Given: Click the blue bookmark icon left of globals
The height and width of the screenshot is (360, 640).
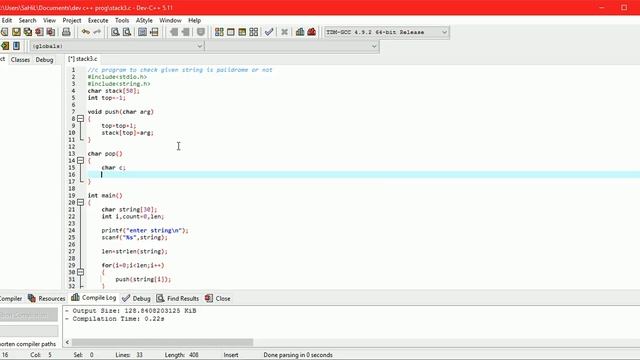Looking at the screenshot, I should pos(16,46).
